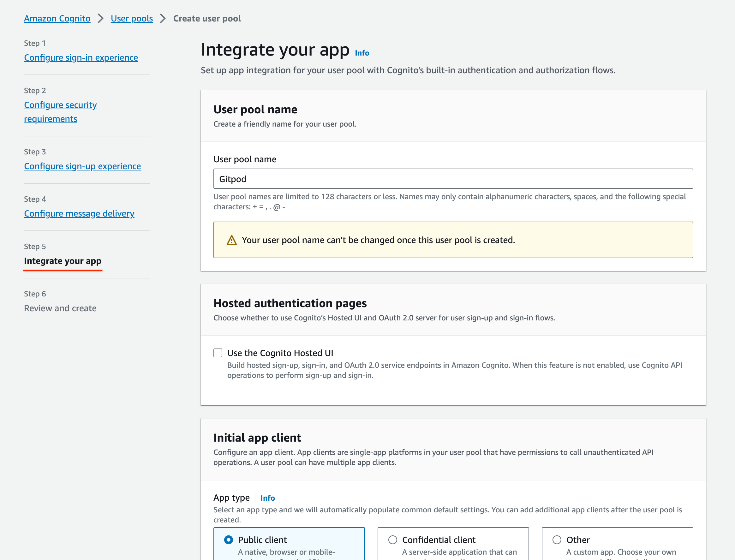Open the Info link next to App type
The width and height of the screenshot is (735, 560).
click(267, 498)
